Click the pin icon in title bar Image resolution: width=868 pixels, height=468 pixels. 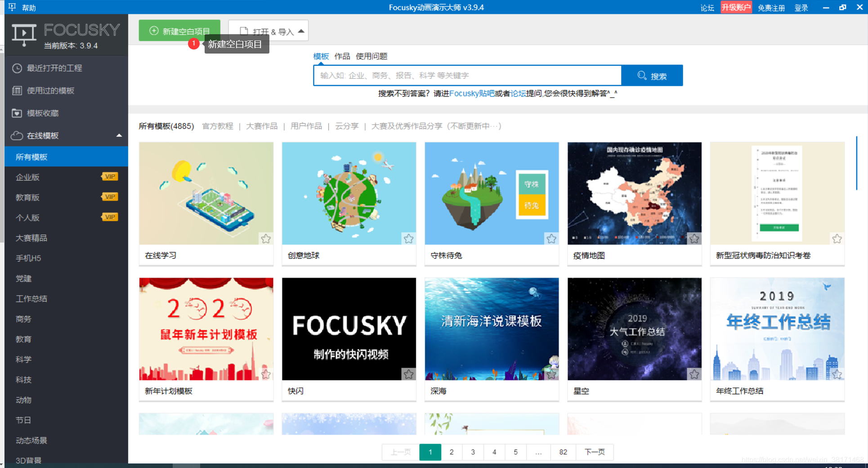coord(12,7)
